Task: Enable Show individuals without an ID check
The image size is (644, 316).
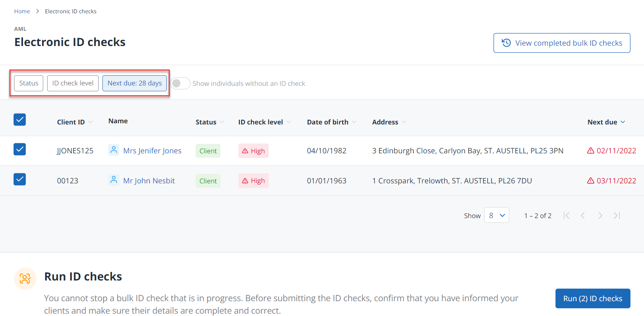Action: click(180, 83)
